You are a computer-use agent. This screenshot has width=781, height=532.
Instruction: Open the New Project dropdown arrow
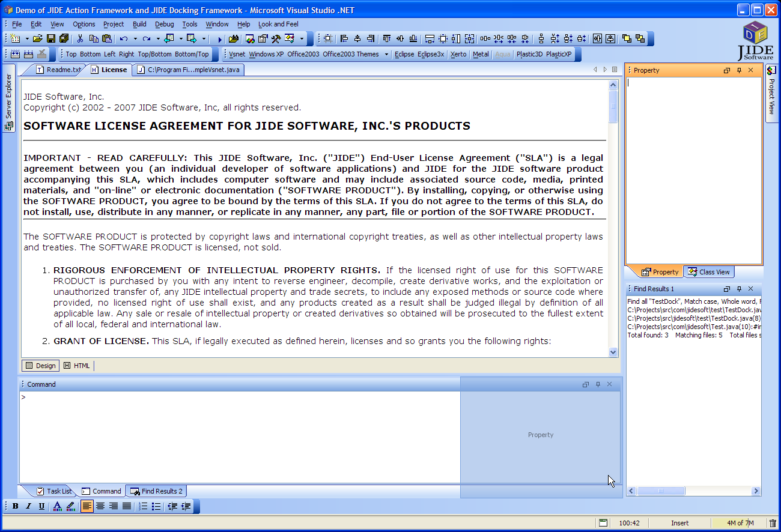27,38
